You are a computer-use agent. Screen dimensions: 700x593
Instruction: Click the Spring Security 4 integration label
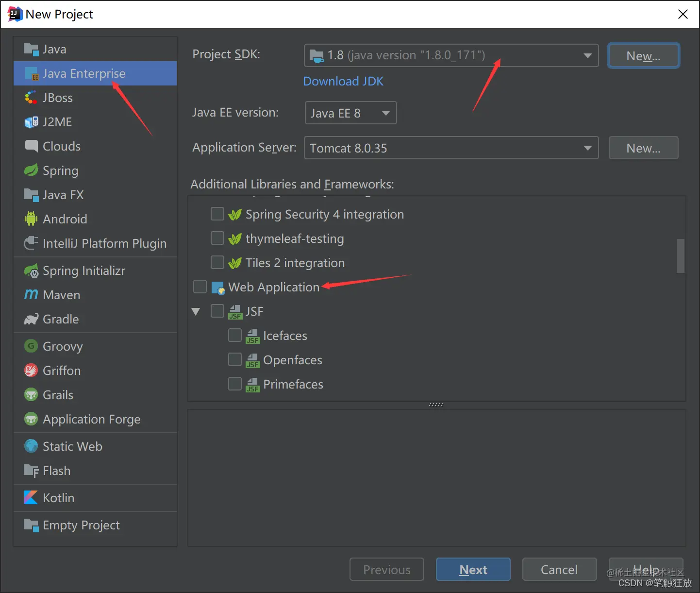point(325,214)
